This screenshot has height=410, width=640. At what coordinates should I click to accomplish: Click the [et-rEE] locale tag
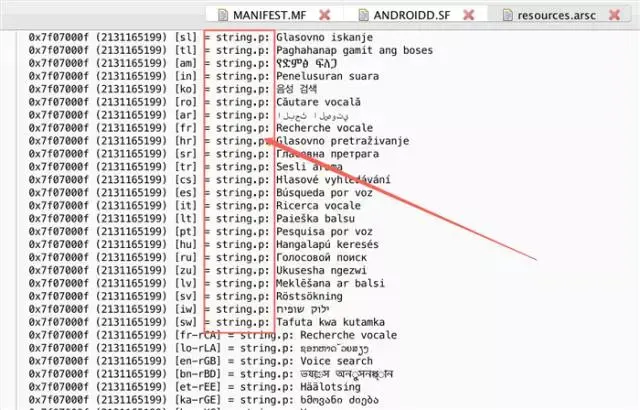(198, 387)
